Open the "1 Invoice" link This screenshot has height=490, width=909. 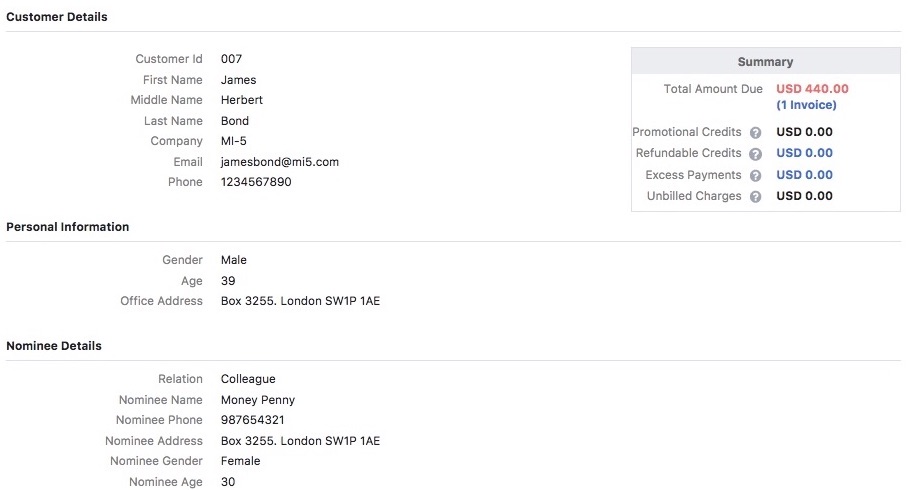click(x=806, y=105)
